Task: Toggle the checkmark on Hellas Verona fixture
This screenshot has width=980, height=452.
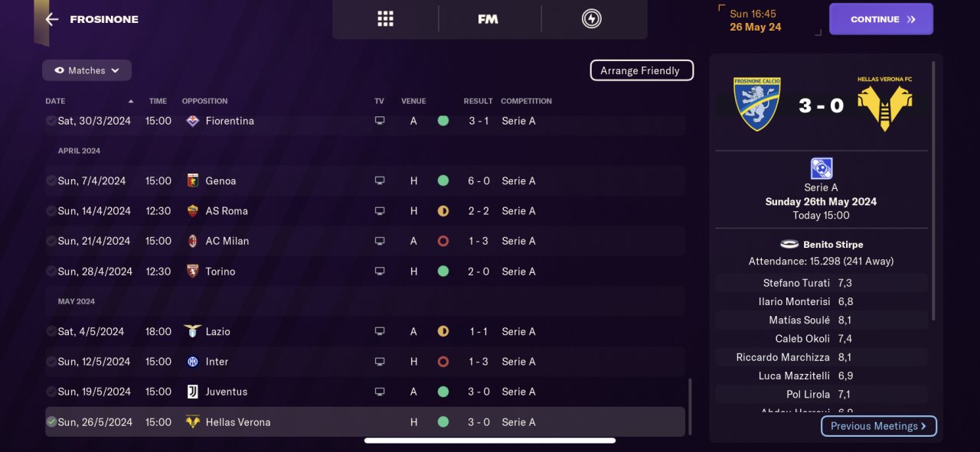Action: pyautogui.click(x=51, y=422)
